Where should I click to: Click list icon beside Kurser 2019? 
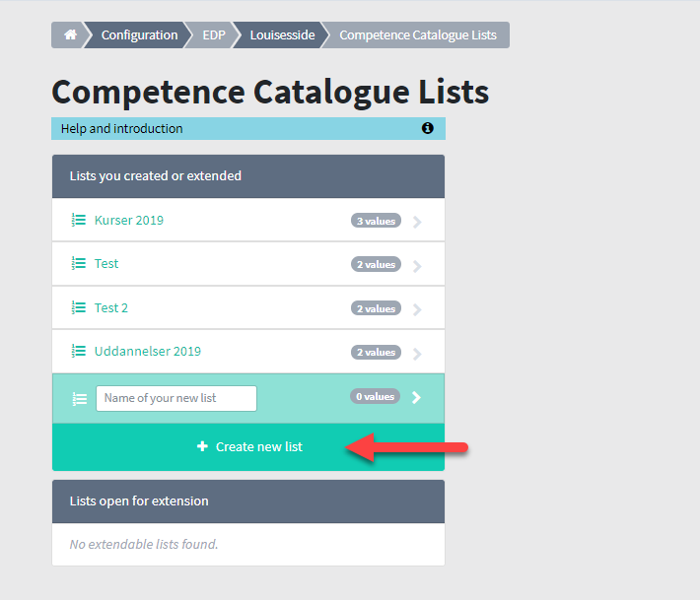[x=79, y=220]
